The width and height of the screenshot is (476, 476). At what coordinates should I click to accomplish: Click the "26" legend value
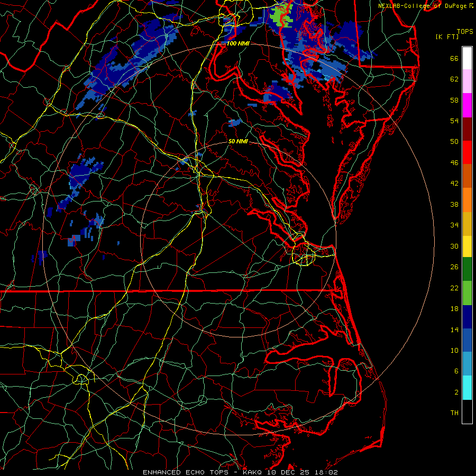point(454,267)
